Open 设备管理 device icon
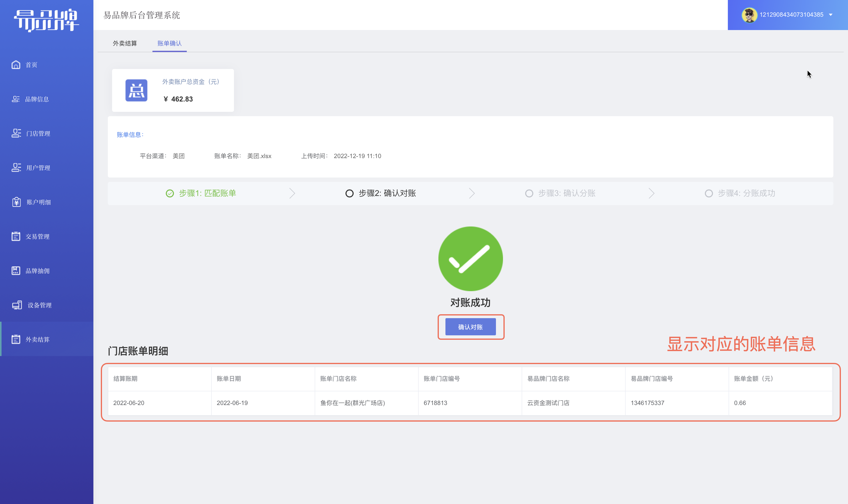 (17, 305)
